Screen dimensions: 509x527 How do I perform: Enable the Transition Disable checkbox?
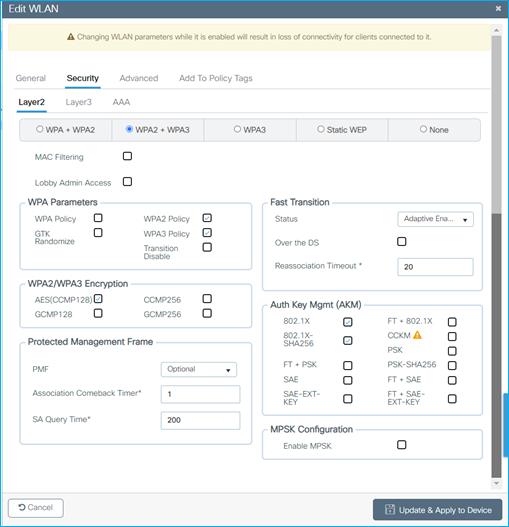pyautogui.click(x=207, y=247)
